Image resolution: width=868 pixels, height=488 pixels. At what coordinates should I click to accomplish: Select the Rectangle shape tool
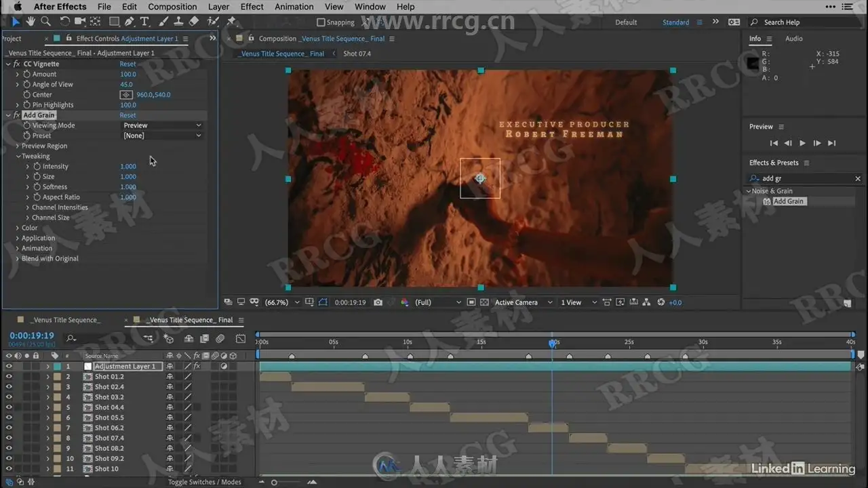(114, 22)
